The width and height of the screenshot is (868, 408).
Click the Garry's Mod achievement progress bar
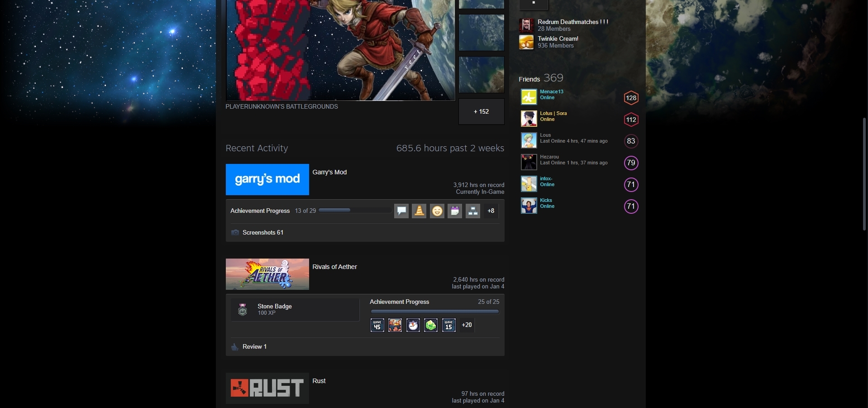tap(355, 210)
